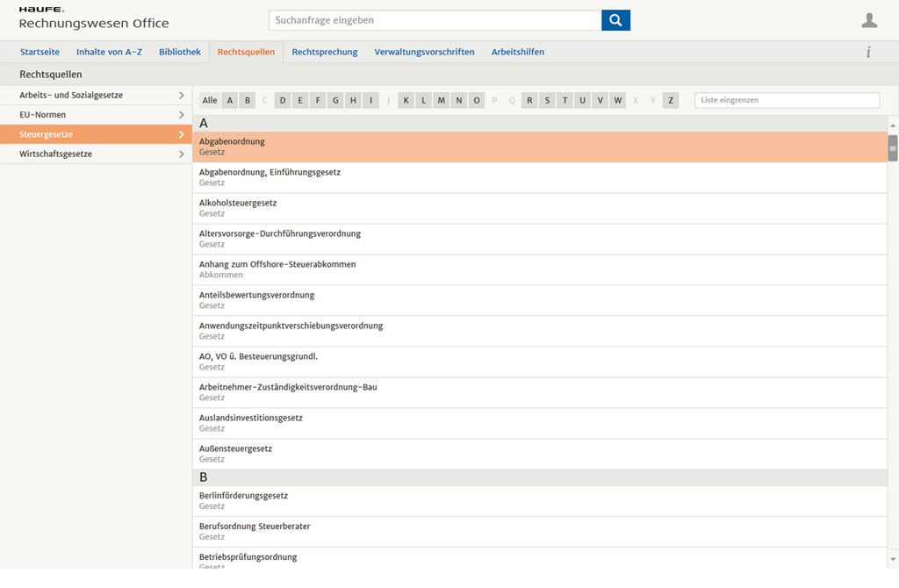Filter list by letter G

335,100
